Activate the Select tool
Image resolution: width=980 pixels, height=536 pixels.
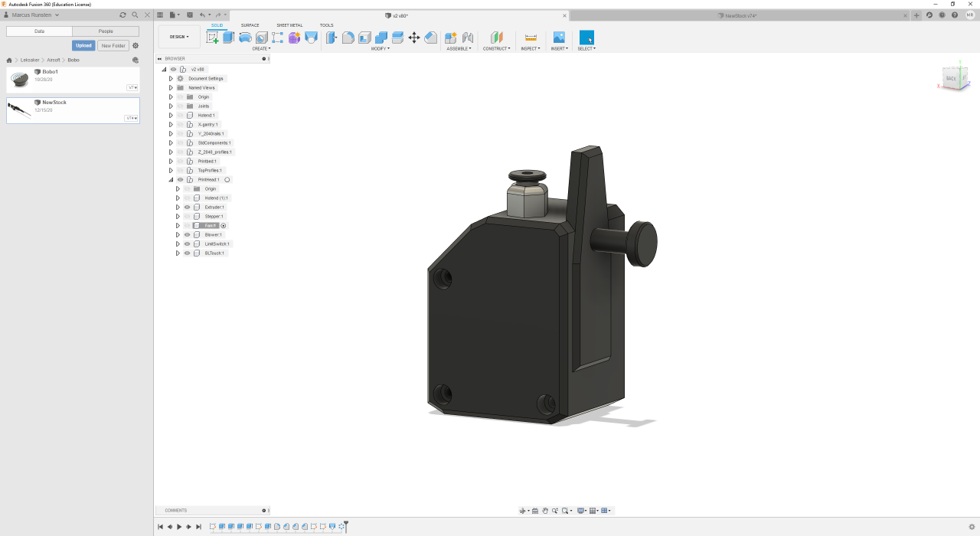coord(586,38)
